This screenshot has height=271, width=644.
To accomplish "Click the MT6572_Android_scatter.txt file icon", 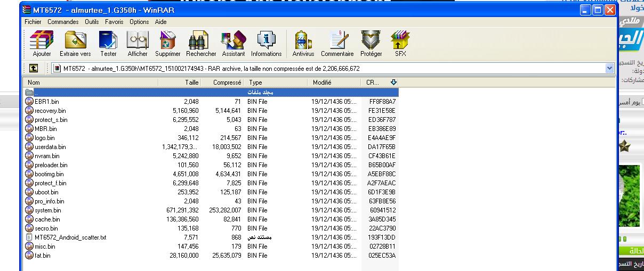I will coord(29,237).
